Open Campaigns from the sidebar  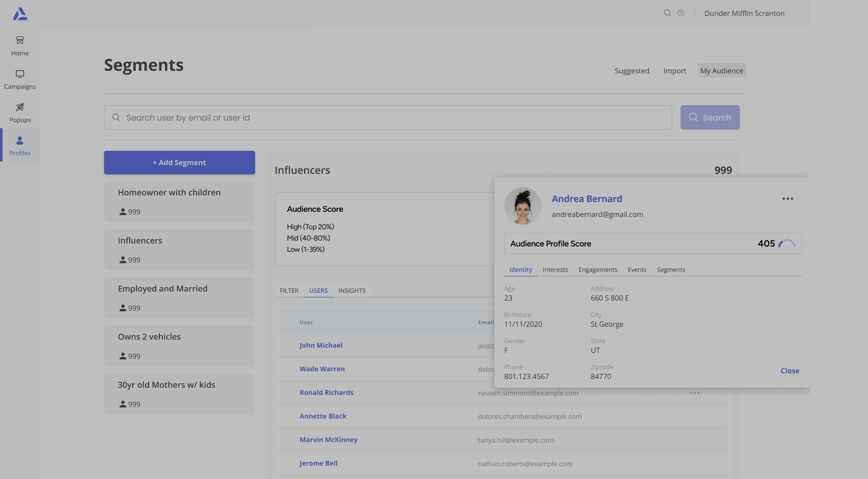[20, 79]
